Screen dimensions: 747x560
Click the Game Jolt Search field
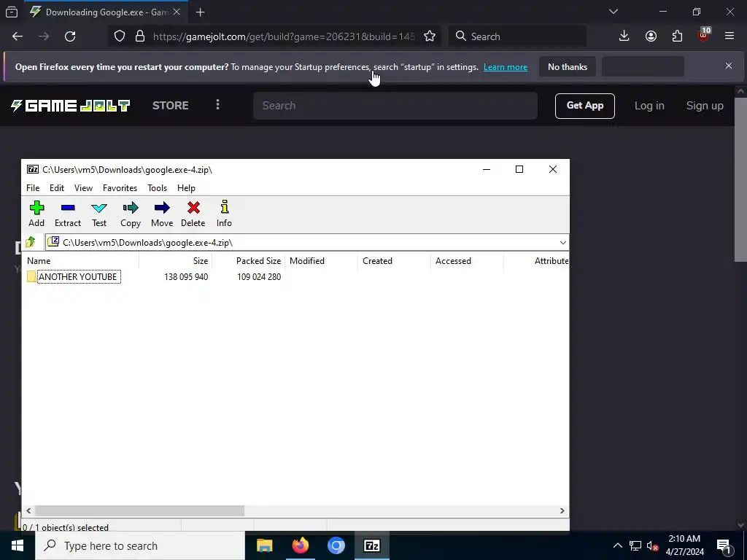click(395, 106)
